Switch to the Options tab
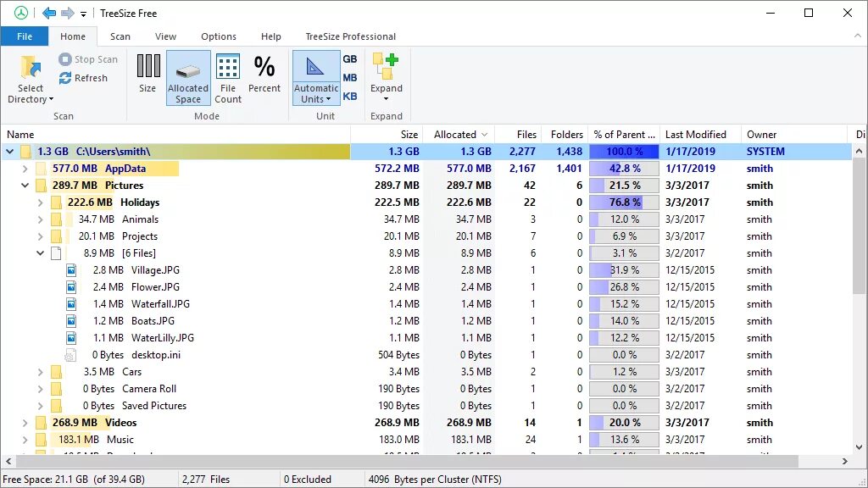This screenshot has width=868, height=488. pyautogui.click(x=219, y=36)
